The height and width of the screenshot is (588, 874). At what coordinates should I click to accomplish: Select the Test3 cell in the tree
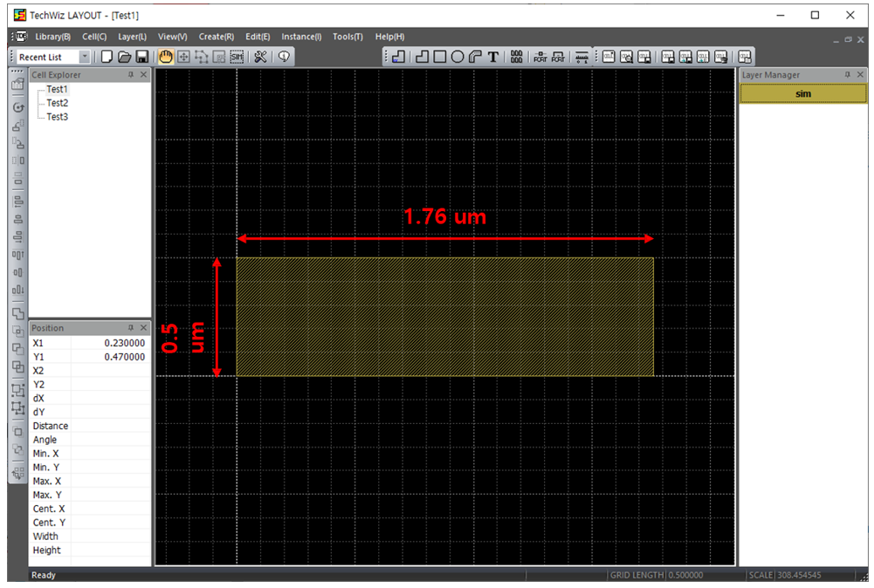57,117
